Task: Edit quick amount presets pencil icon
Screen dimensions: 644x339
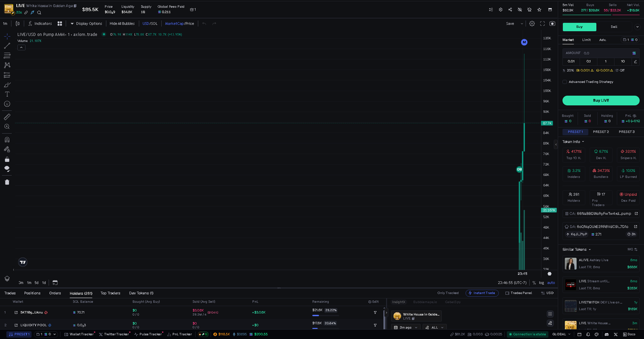Action: coord(635,61)
